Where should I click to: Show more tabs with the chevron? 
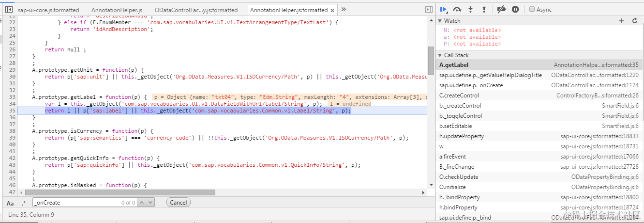tap(344, 9)
